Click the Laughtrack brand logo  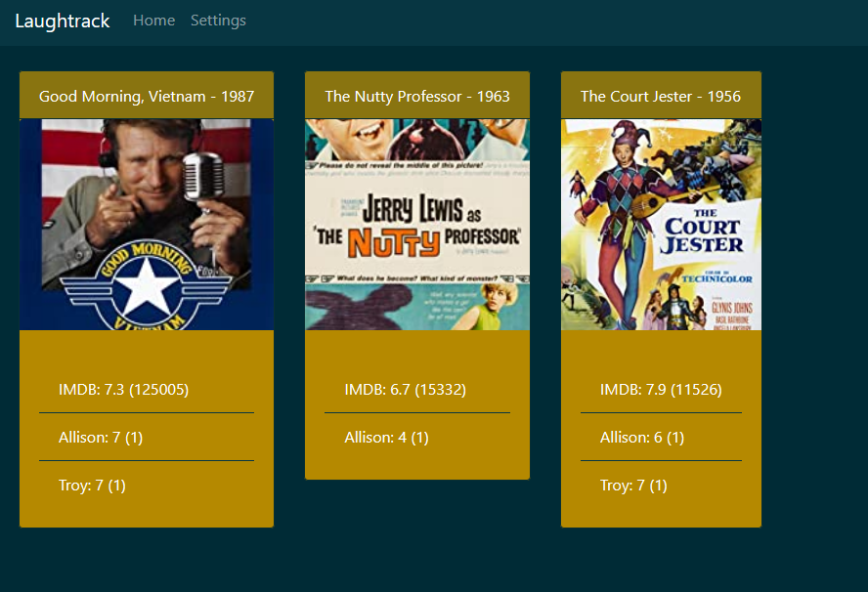click(x=63, y=21)
